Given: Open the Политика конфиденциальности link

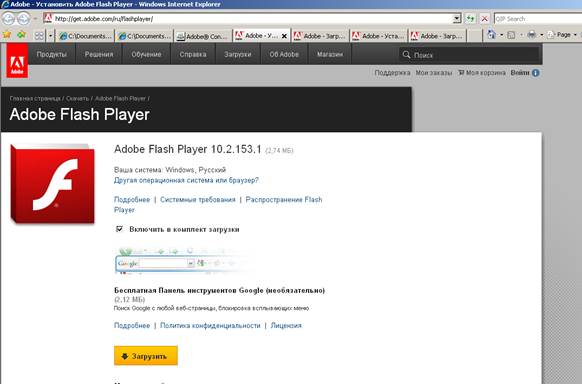Looking at the screenshot, I should tap(210, 325).
